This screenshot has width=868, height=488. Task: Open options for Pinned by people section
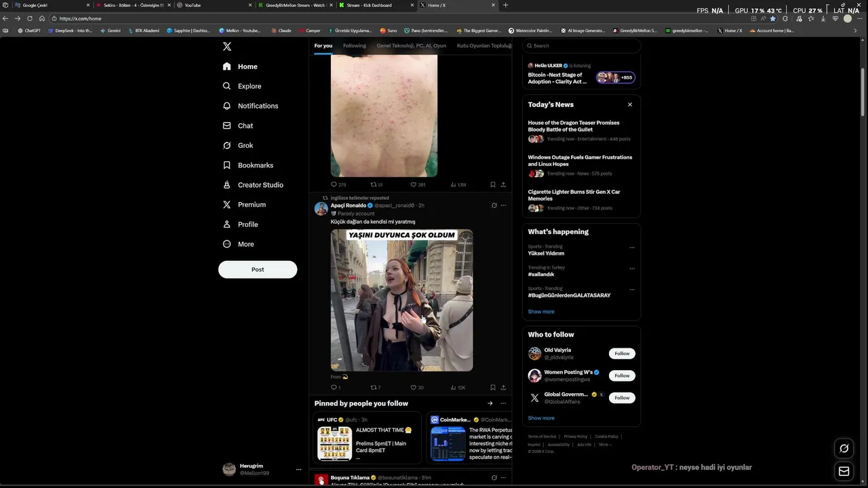pyautogui.click(x=503, y=403)
